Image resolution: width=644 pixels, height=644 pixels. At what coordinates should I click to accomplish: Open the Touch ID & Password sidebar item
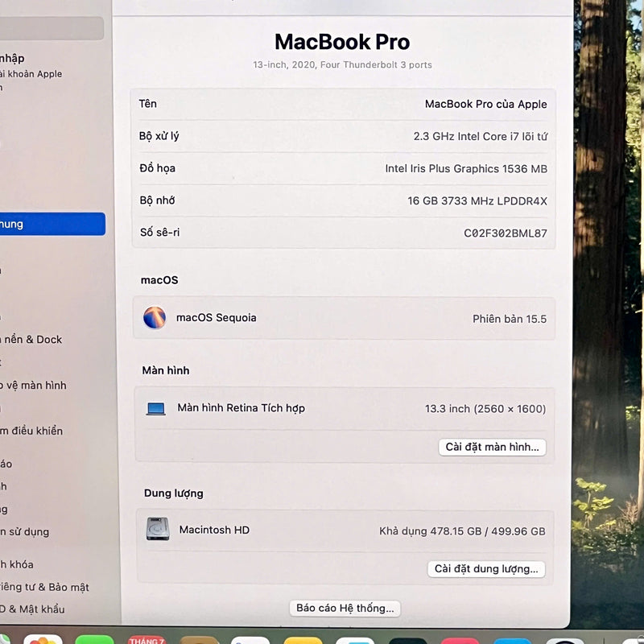32,609
